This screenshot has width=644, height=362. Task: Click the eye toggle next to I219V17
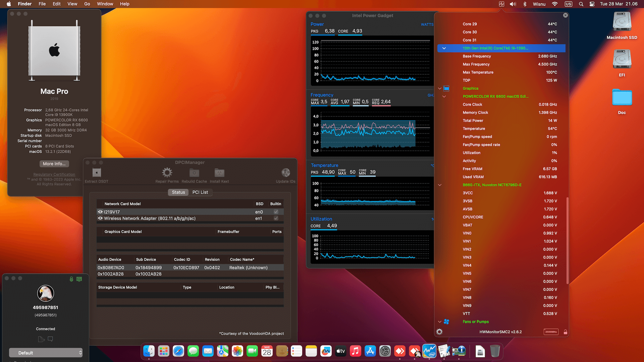click(100, 212)
